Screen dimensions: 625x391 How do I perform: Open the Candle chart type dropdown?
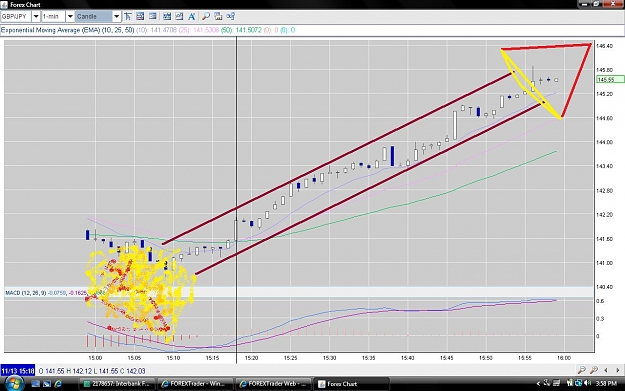point(116,16)
